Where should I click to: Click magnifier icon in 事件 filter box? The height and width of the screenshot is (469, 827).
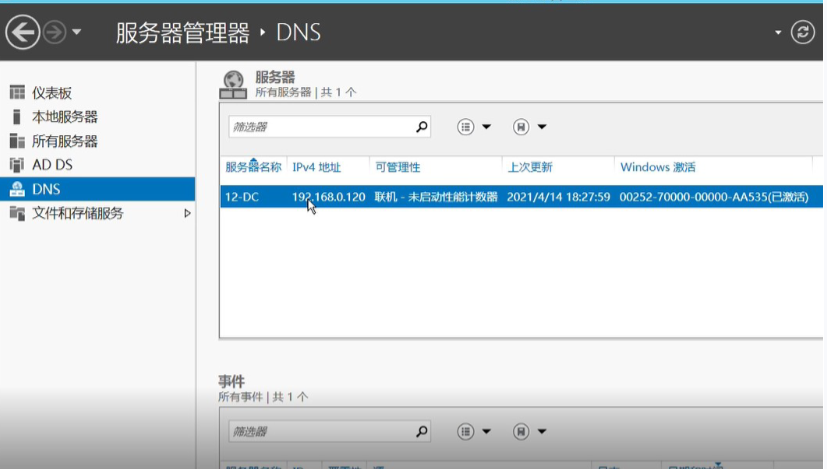(x=421, y=432)
